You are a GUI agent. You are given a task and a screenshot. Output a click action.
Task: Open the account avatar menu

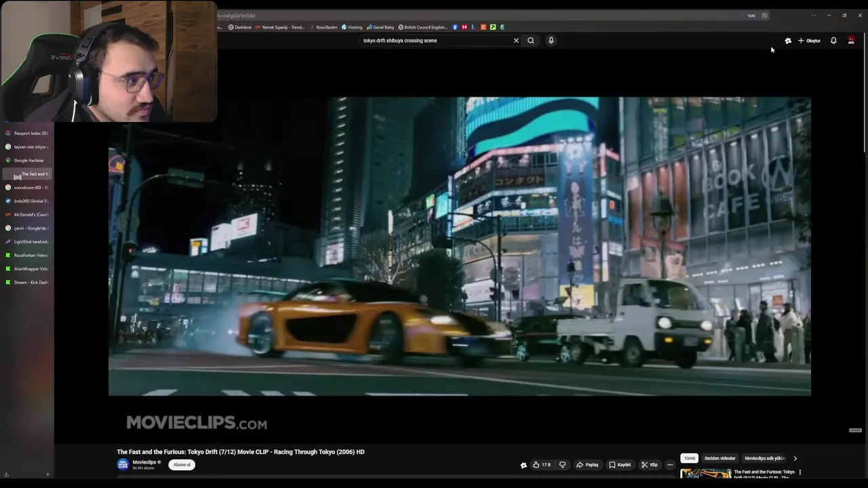[851, 41]
